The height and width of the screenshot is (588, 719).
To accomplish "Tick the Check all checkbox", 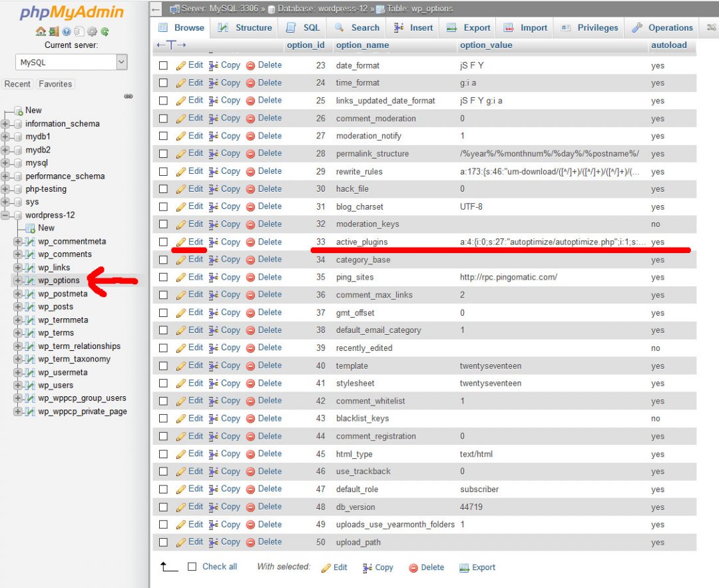I will [192, 567].
